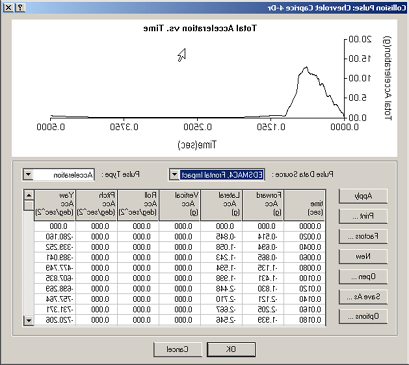The height and width of the screenshot is (365, 409).
Task: Select the Roll Acc column header
Action: 138,205
